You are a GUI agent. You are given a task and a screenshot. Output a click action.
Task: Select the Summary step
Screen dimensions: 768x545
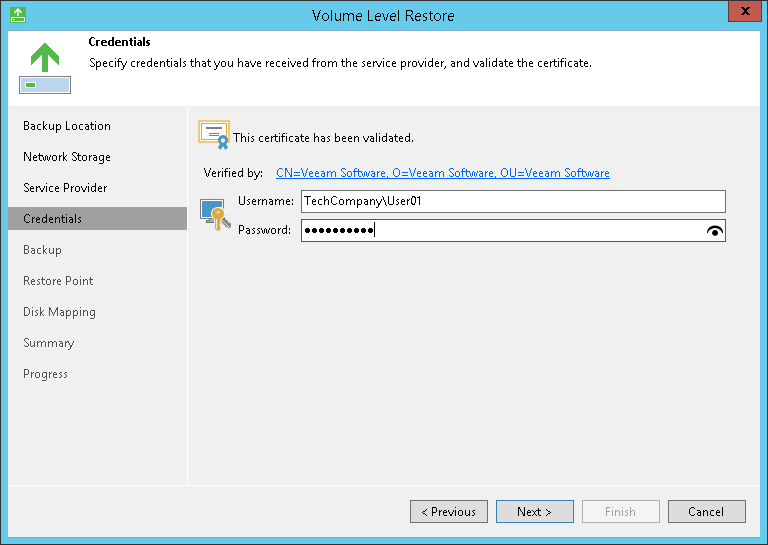pyautogui.click(x=48, y=343)
